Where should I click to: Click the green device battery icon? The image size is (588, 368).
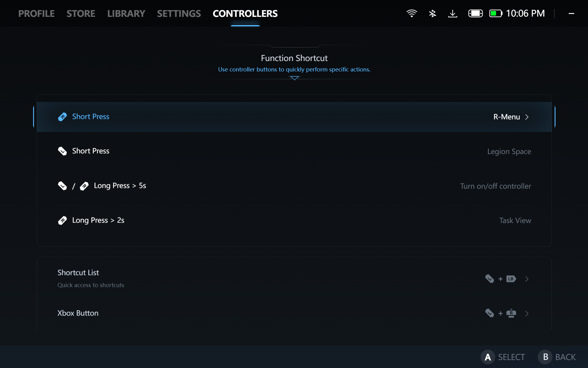(496, 13)
